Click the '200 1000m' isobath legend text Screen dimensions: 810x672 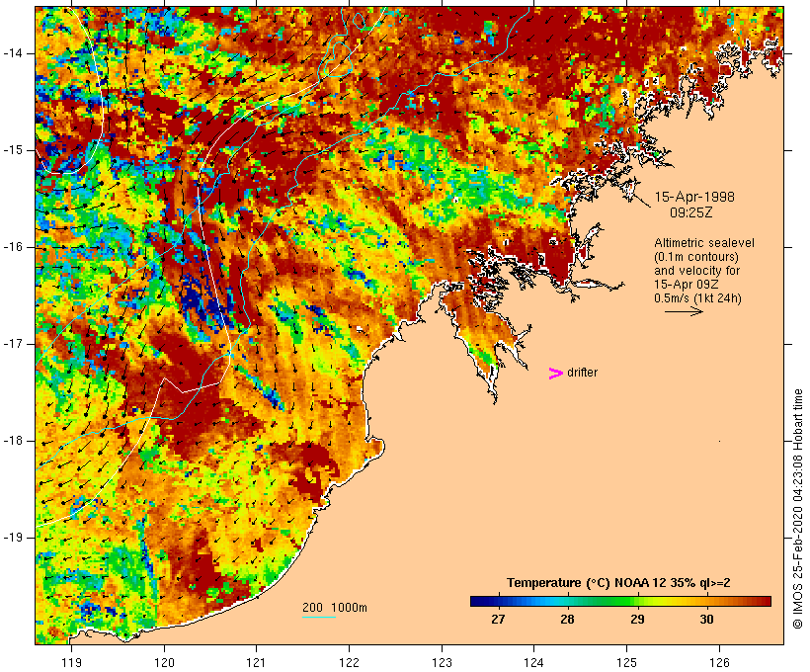pyautogui.click(x=335, y=608)
